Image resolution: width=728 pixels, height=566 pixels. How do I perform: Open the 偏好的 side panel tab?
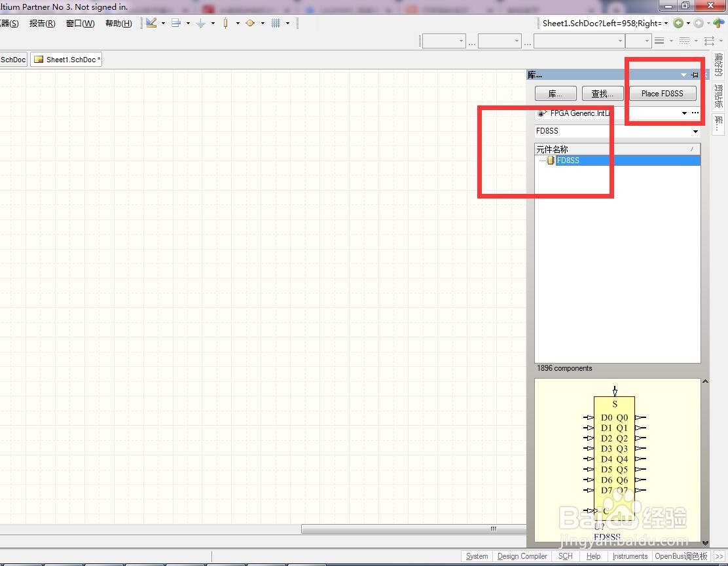tap(718, 65)
